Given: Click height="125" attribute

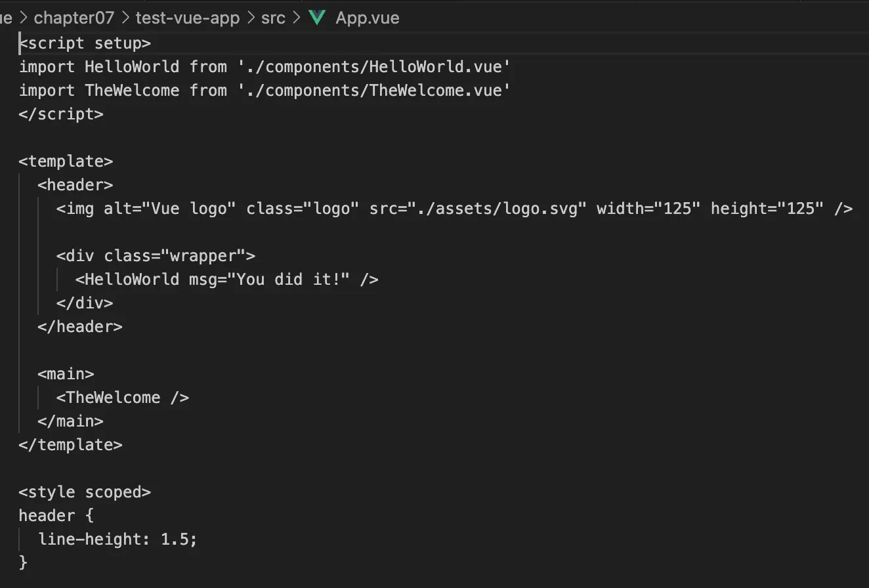Looking at the screenshot, I should click(x=767, y=209).
